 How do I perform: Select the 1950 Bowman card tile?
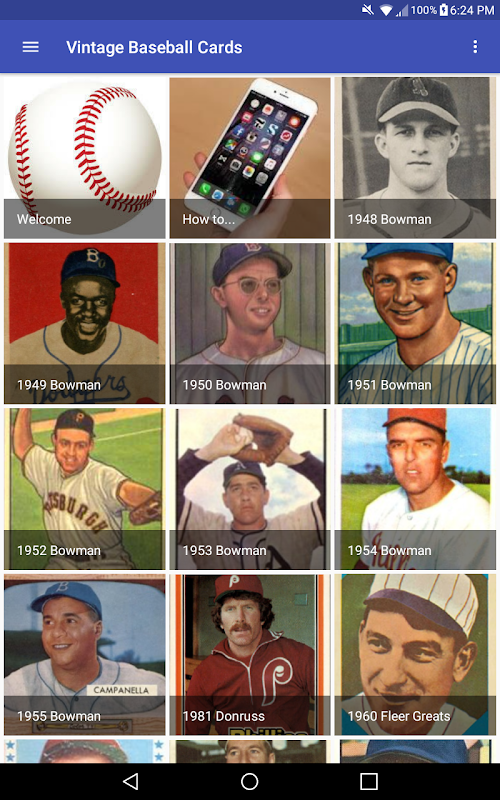[x=250, y=323]
